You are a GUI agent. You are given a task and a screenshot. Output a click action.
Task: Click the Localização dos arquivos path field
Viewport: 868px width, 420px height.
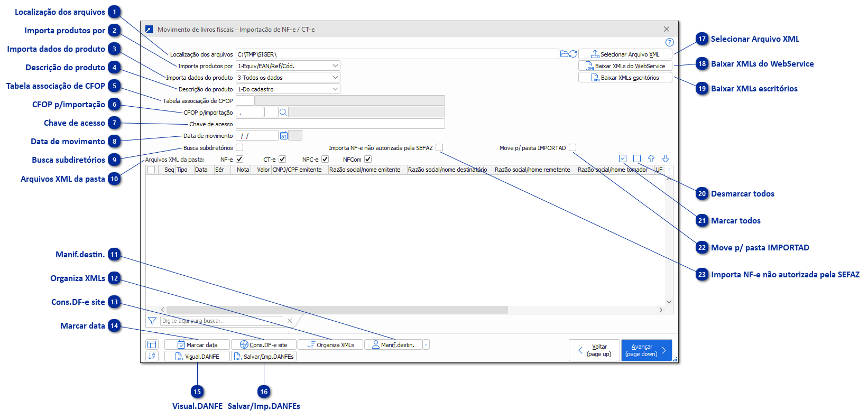397,54
